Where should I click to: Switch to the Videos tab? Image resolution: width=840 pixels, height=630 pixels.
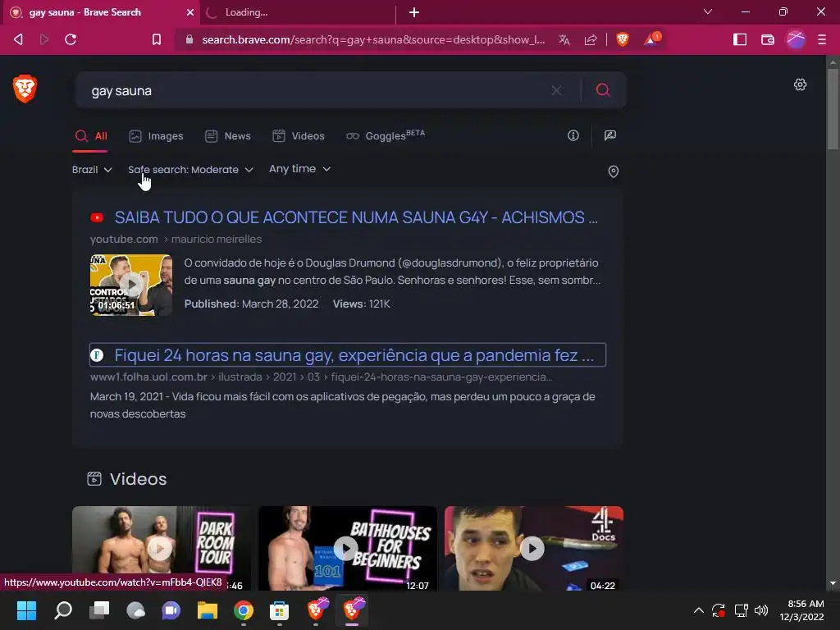coord(299,136)
